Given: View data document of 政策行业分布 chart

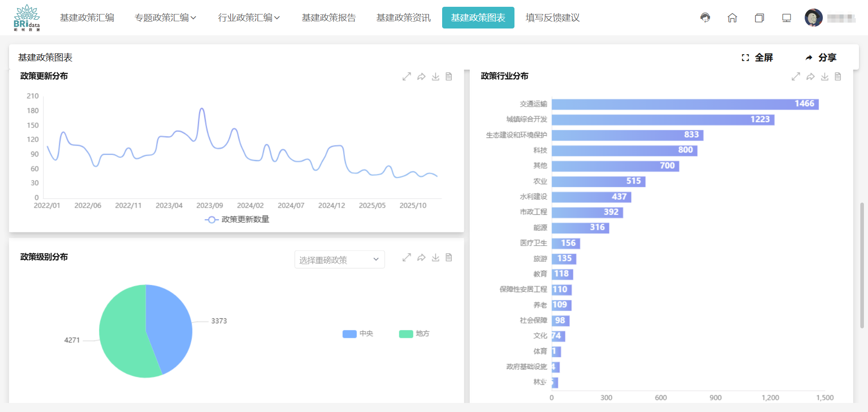Looking at the screenshot, I should point(838,76).
